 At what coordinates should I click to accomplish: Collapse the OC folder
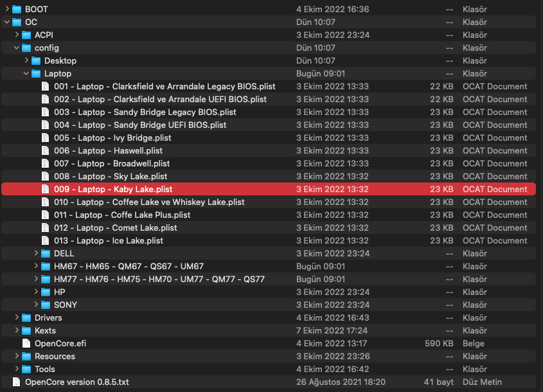coord(7,22)
